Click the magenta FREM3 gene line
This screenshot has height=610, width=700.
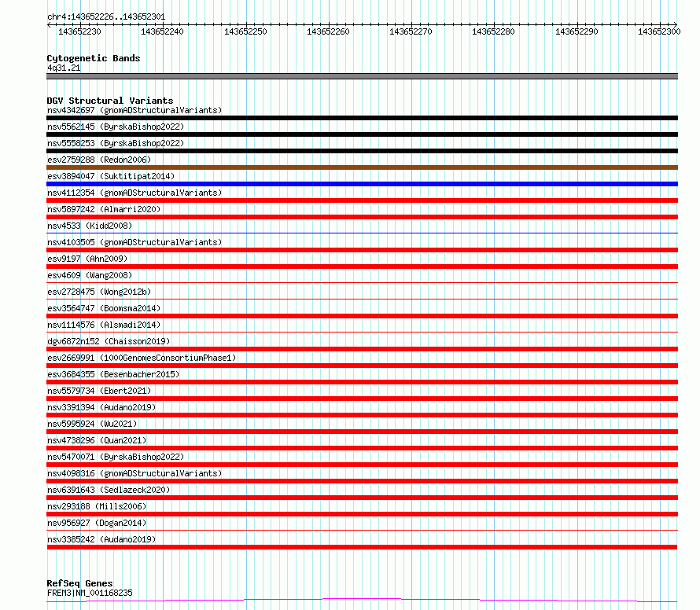tap(362, 601)
